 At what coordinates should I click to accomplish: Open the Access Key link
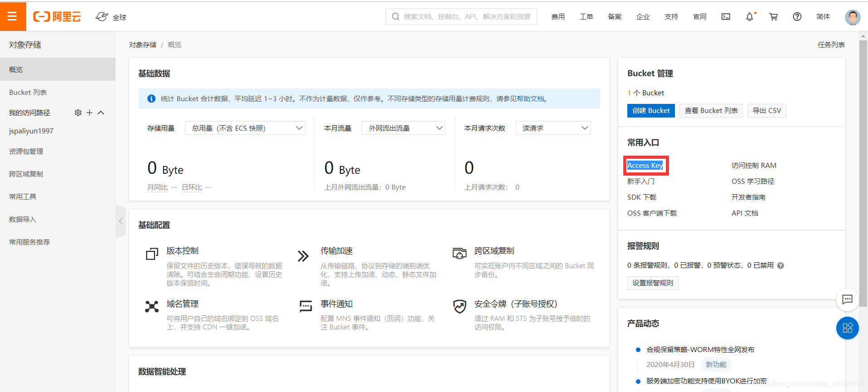(x=645, y=166)
